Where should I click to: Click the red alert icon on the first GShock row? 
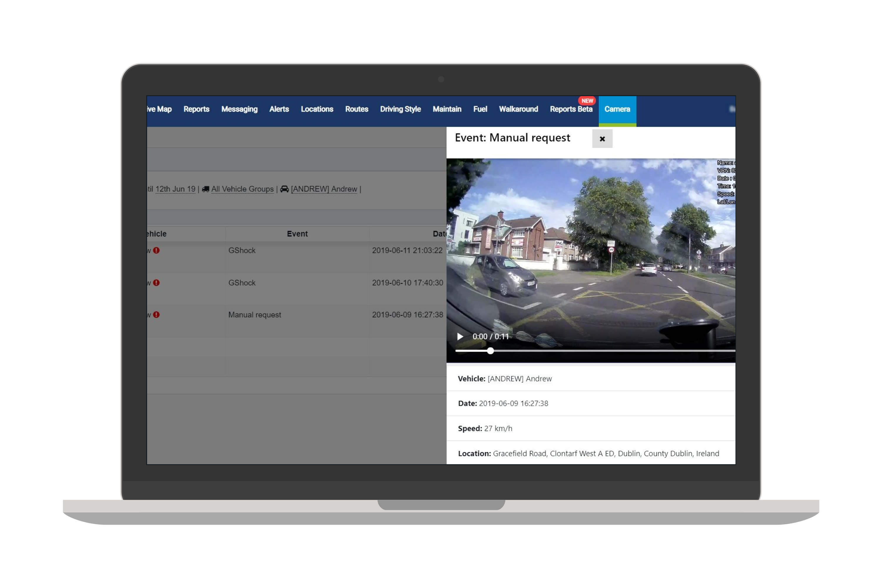point(156,251)
